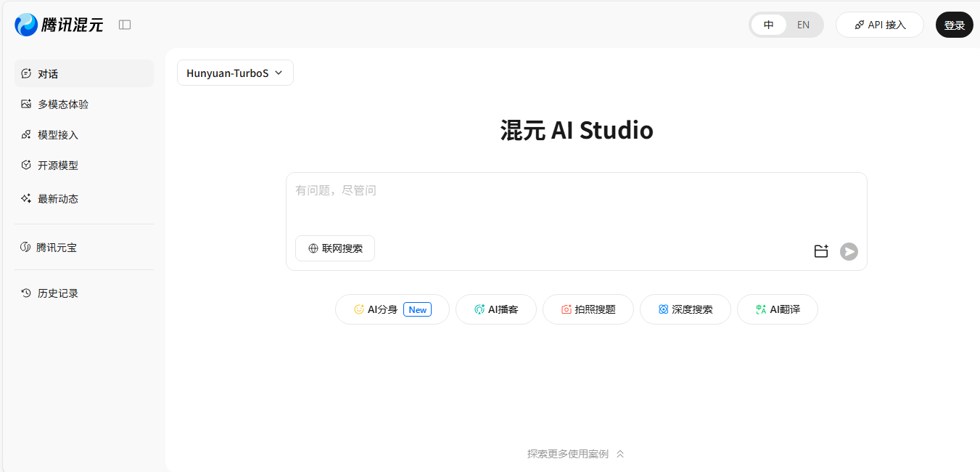Click the file upload folder icon
The width and height of the screenshot is (980, 472).
click(820, 251)
